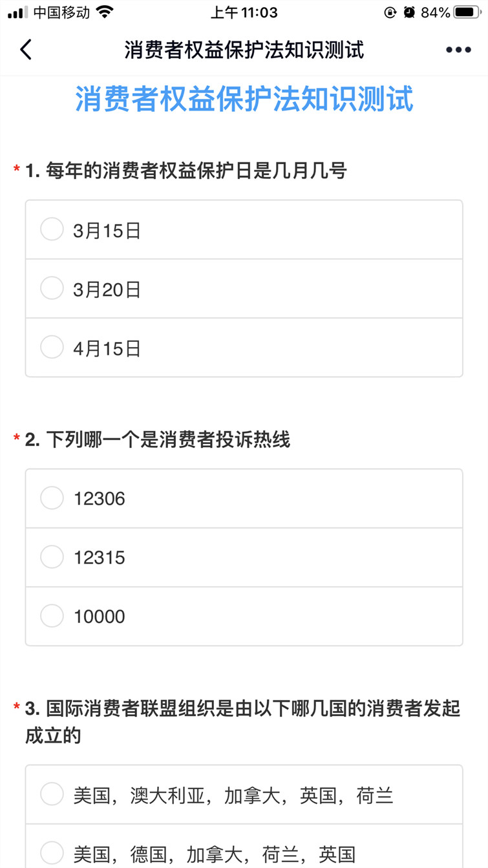Tap the blue survey title heading
Screen dimensions: 488x868
coord(244,100)
